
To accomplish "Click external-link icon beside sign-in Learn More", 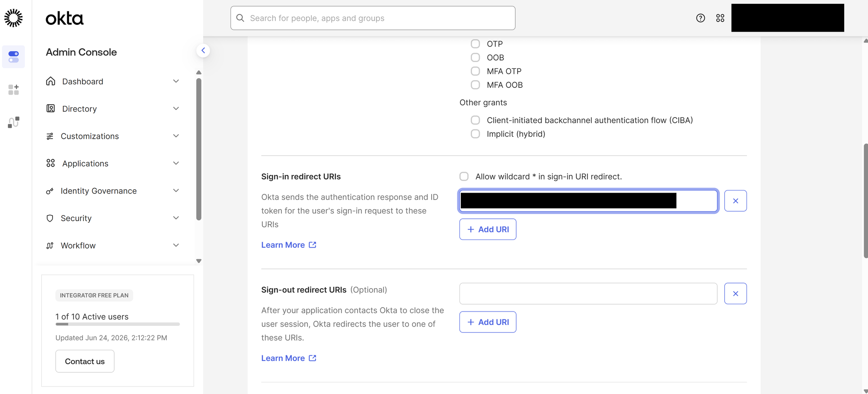I will click(x=313, y=245).
